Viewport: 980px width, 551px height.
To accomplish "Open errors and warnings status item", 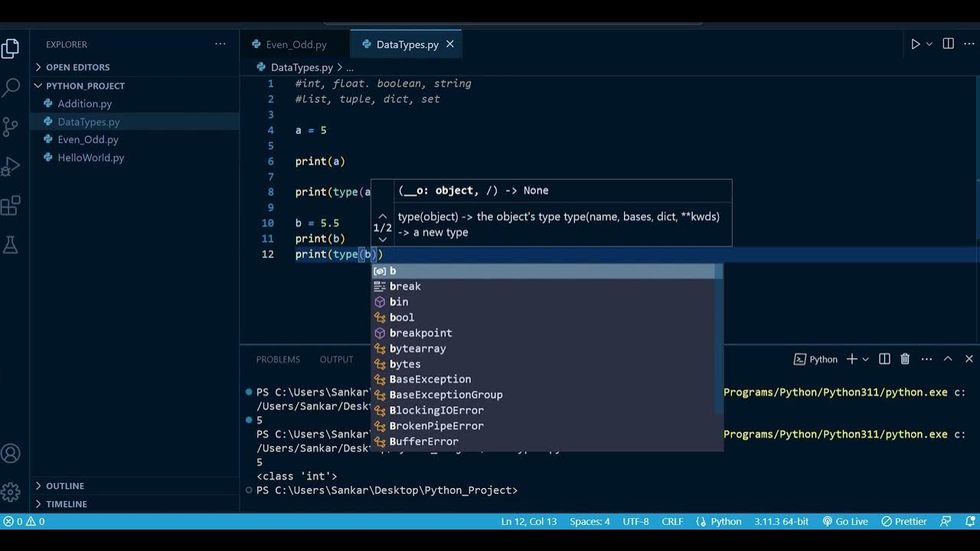I will [x=24, y=522].
